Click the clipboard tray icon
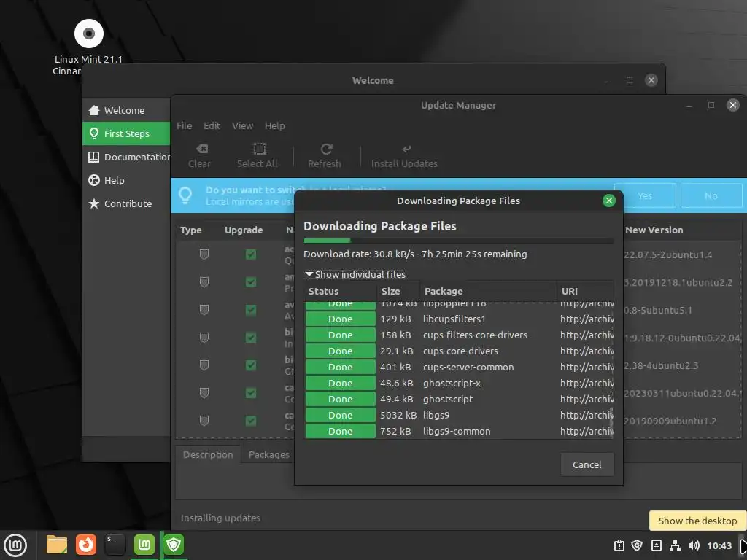 pos(619,545)
